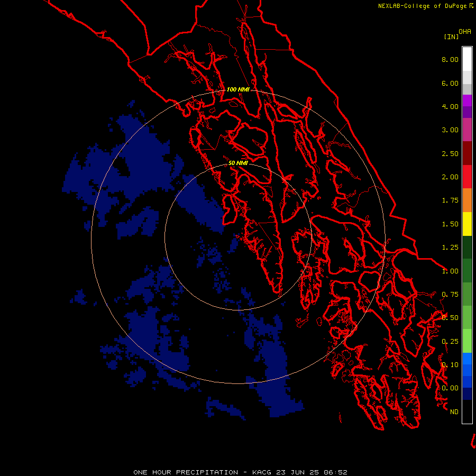Select the 1.50 legend value

pyautogui.click(x=450, y=224)
